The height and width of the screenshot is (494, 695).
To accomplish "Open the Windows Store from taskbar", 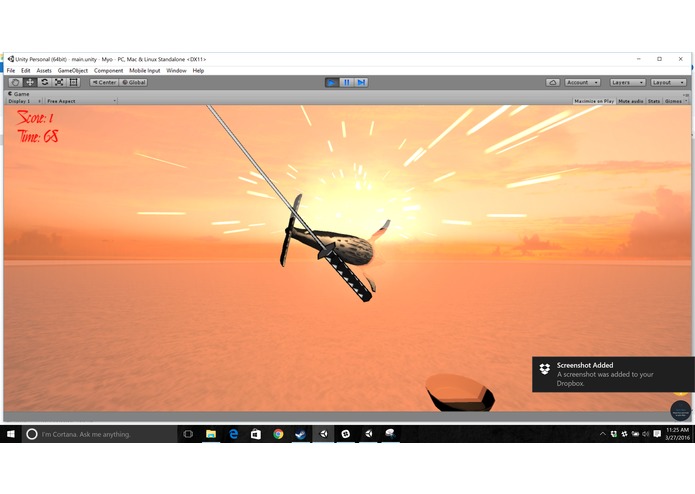I will click(x=256, y=434).
